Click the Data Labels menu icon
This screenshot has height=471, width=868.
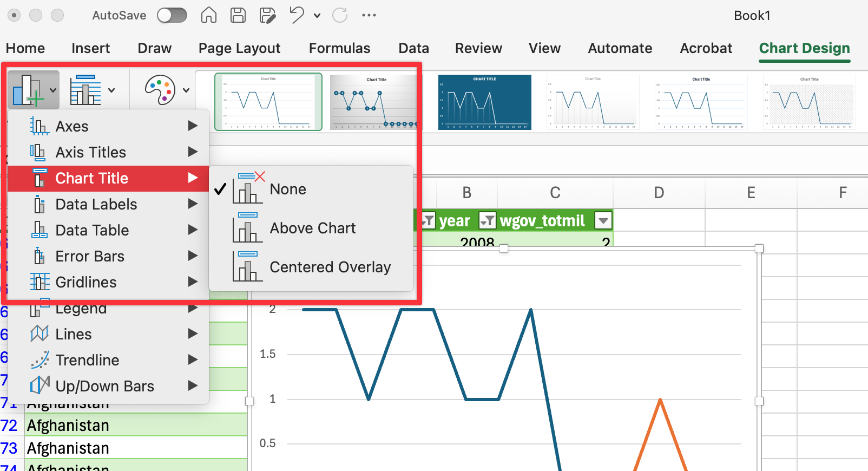pyautogui.click(x=39, y=204)
